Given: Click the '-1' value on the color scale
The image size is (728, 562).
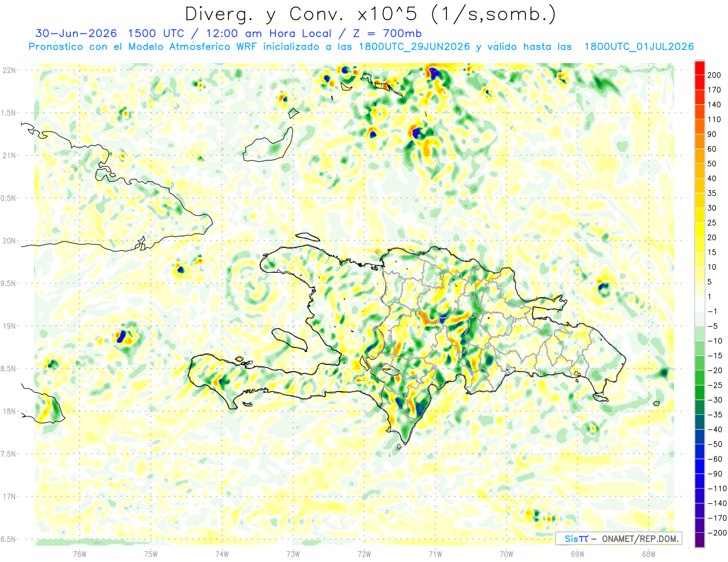Looking at the screenshot, I should coord(713,311).
